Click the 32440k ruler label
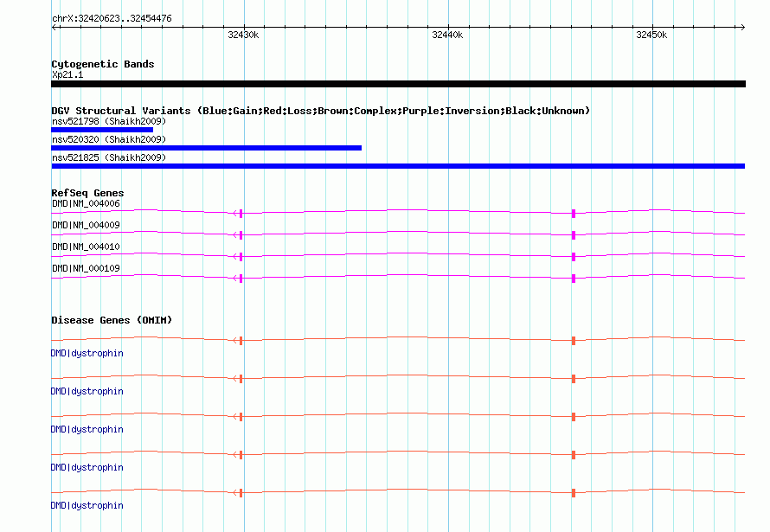The width and height of the screenshot is (770, 532). [447, 35]
